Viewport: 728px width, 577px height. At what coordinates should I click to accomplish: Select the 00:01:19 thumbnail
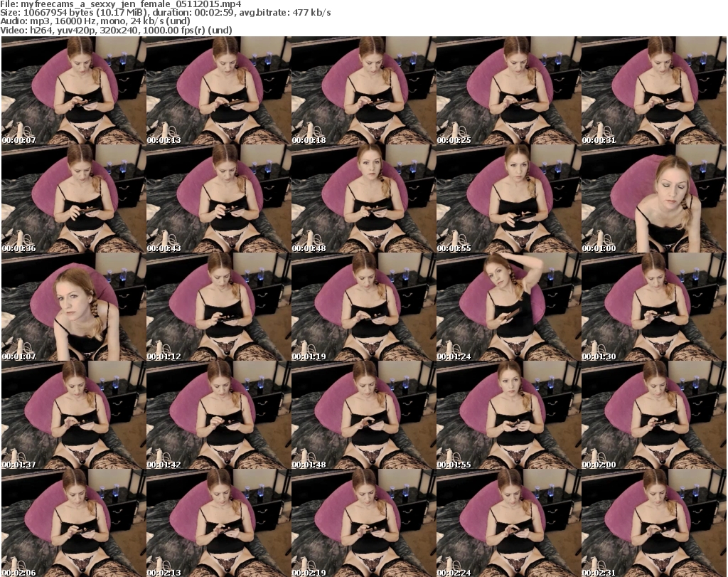363,307
